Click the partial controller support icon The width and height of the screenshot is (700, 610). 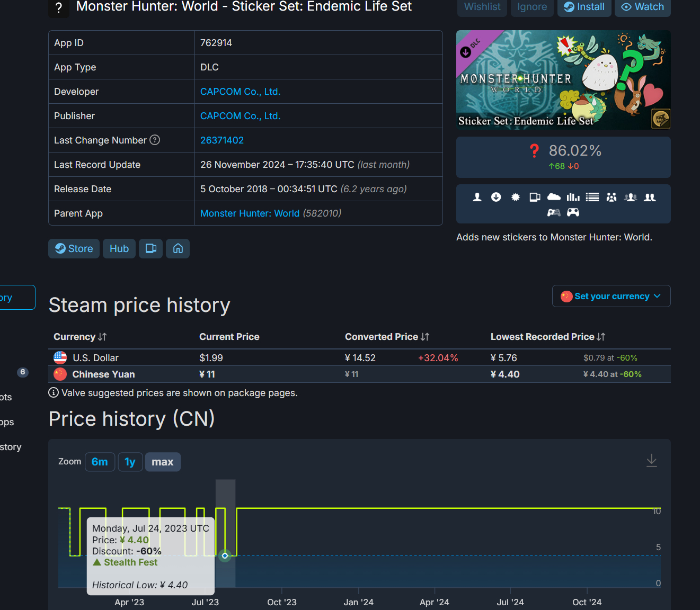pos(554,213)
